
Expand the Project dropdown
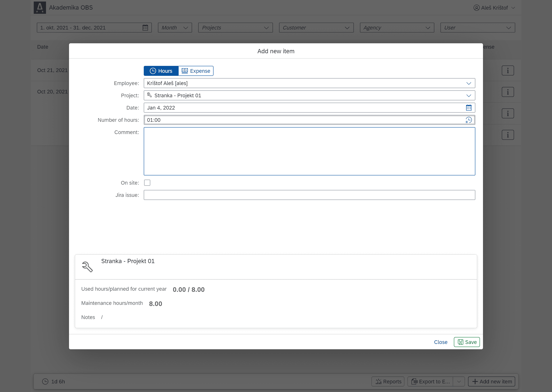468,96
